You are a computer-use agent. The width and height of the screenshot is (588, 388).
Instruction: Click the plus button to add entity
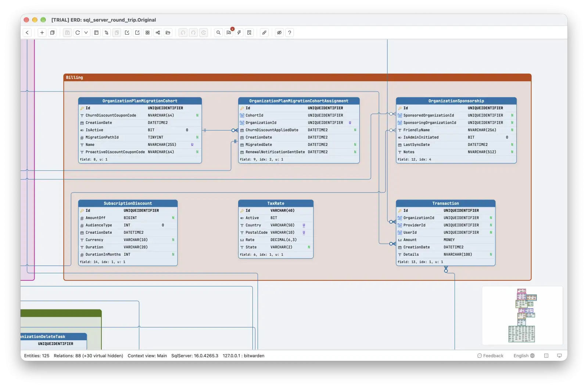pos(42,33)
